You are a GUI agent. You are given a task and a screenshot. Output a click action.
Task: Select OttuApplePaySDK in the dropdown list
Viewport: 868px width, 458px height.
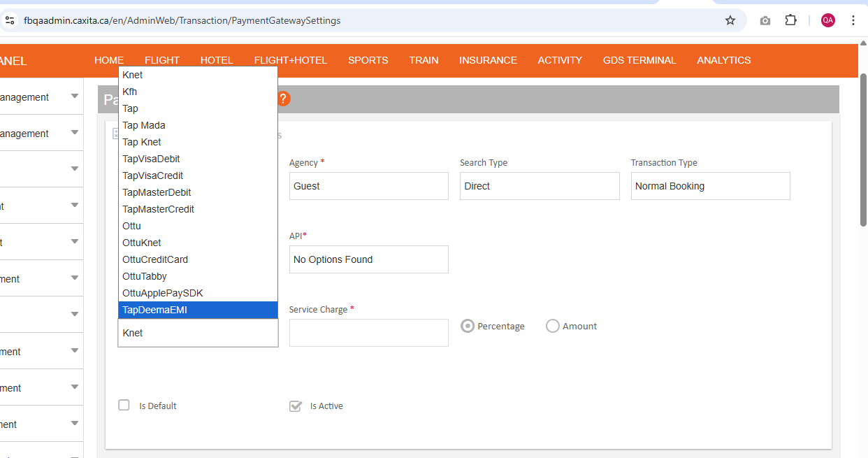tap(198, 293)
